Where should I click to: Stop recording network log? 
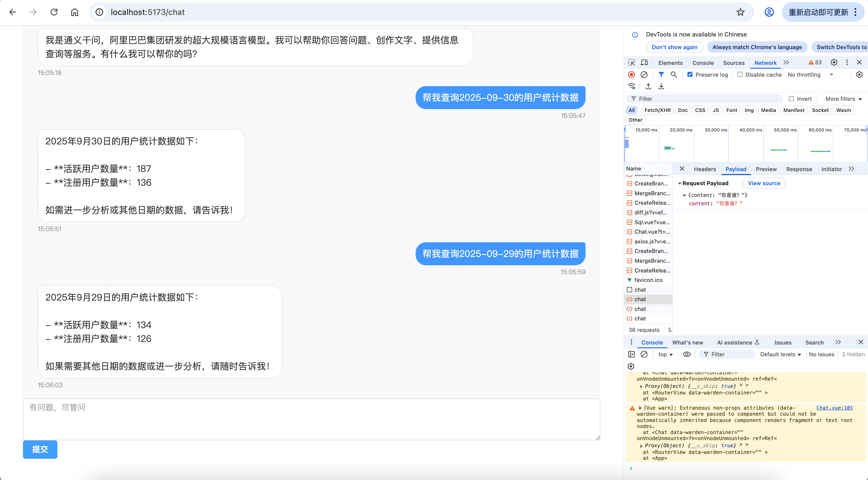click(x=631, y=75)
